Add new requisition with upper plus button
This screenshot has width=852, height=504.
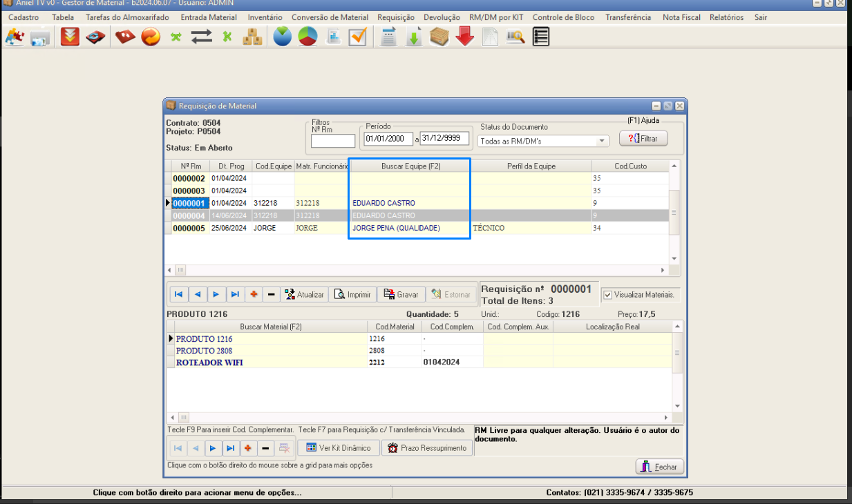(254, 295)
